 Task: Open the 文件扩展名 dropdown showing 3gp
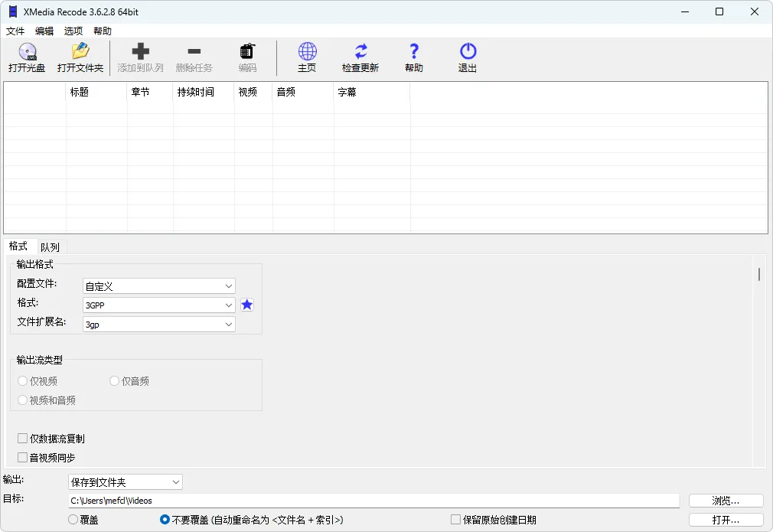coord(158,325)
